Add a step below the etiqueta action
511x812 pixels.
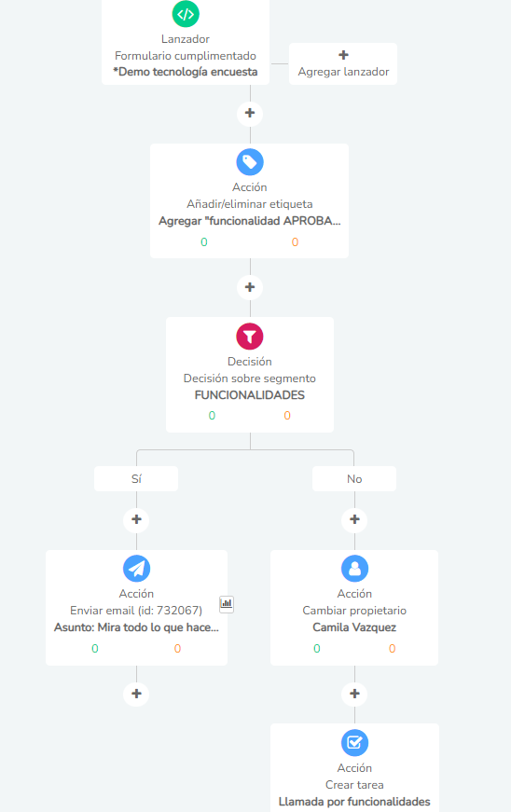pyautogui.click(x=250, y=287)
